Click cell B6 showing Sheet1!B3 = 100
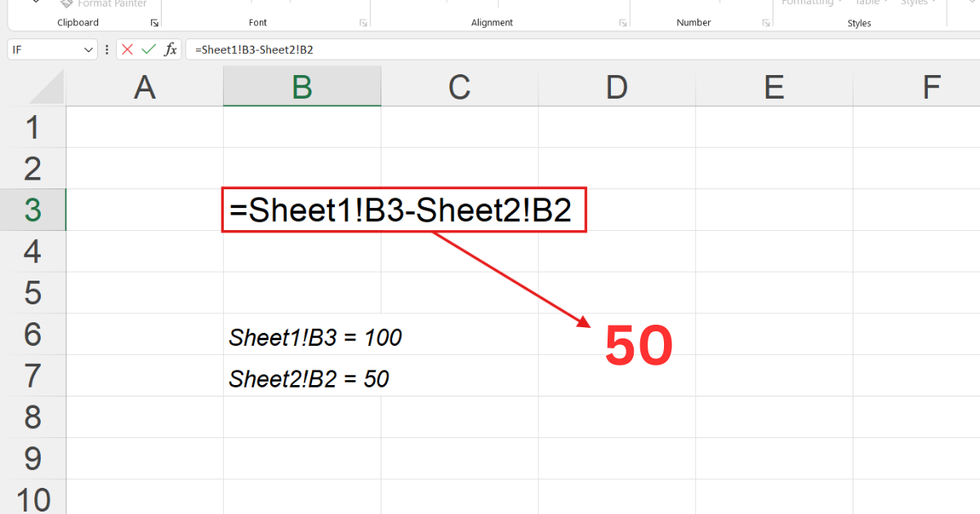The width and height of the screenshot is (980, 514). pyautogui.click(x=301, y=335)
